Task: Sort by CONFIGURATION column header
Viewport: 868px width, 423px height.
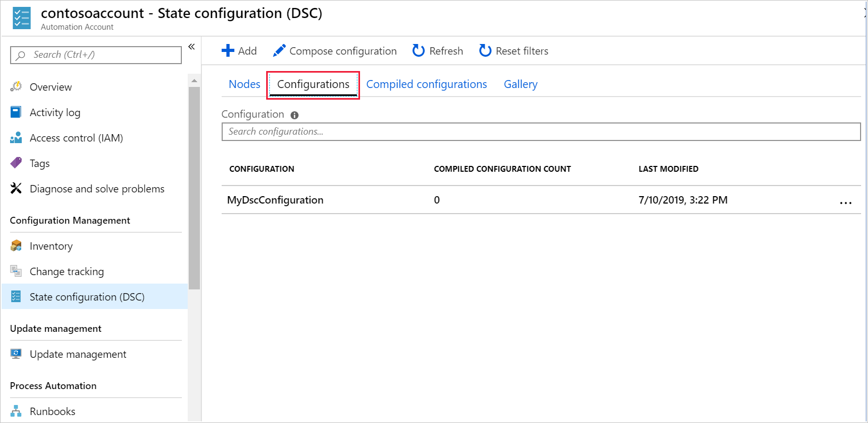Action: 261,169
